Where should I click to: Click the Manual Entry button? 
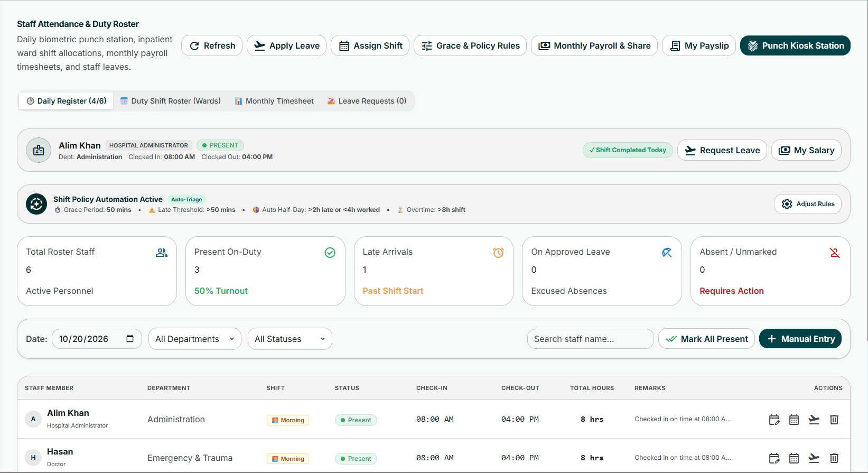coord(800,339)
